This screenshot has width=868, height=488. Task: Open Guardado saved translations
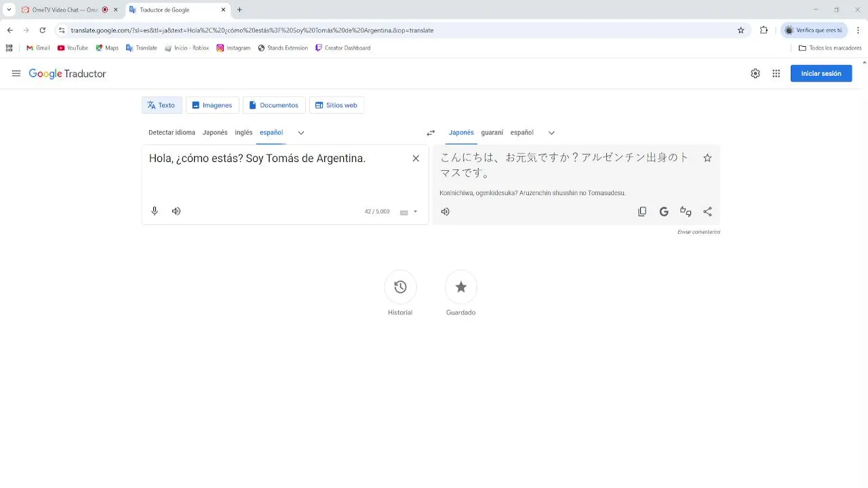pos(461,287)
